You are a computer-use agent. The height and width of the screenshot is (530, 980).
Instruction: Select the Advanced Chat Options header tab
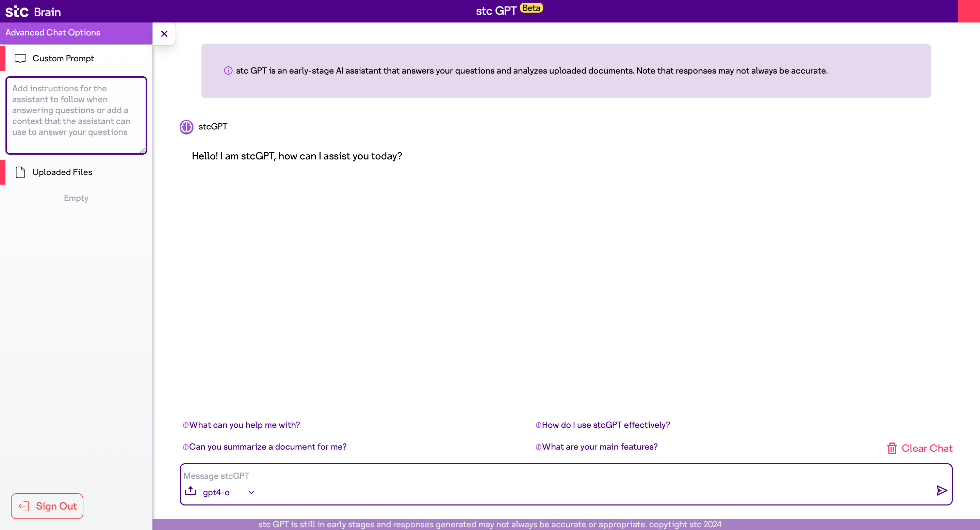[52, 33]
